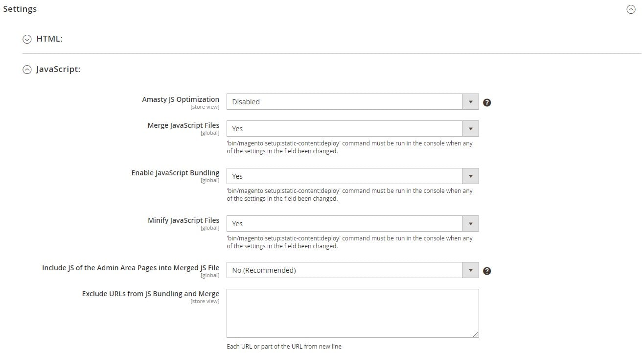Viewport: 644px width, 354px height.
Task: Click the Merge JavaScript Files label
Action: tap(184, 125)
